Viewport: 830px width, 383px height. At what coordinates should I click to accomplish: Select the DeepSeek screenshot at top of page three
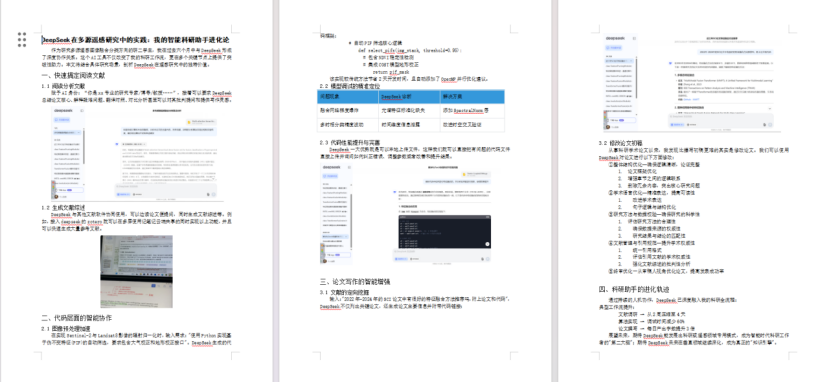pyautogui.click(x=692, y=82)
